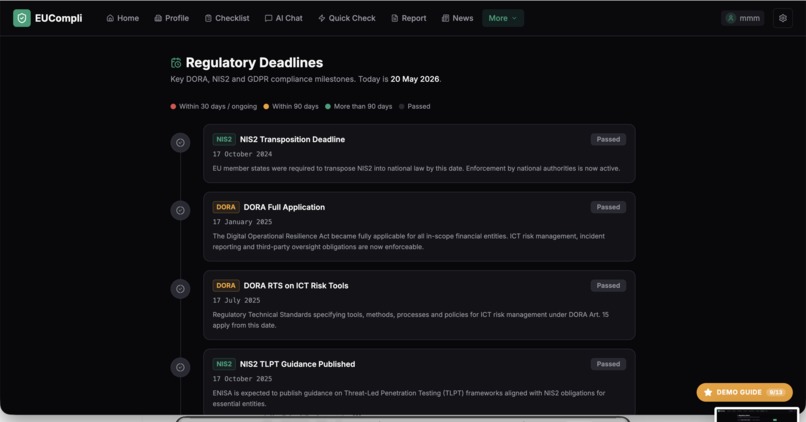Click the Regulatory Deadlines calendar icon

176,63
